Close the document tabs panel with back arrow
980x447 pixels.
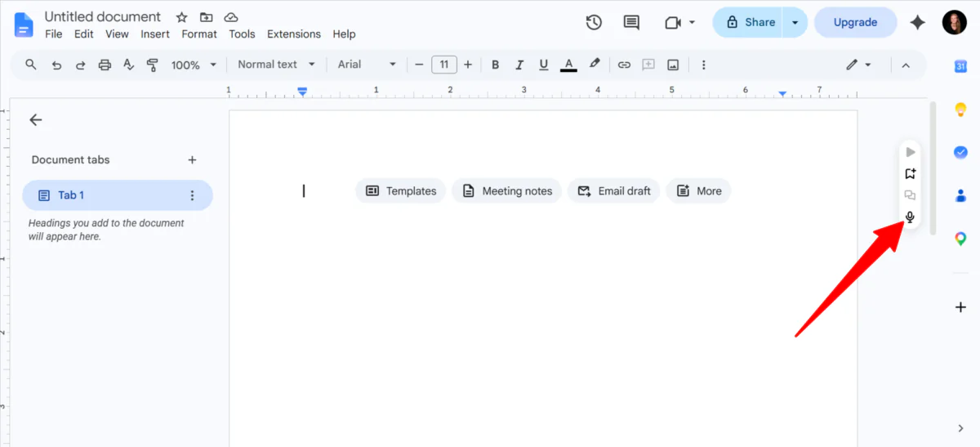pyautogui.click(x=35, y=120)
